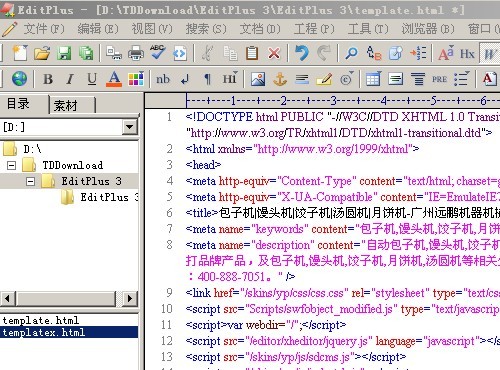The height and width of the screenshot is (370, 500).
Task: Click the Browser globe icon
Action: pos(19,79)
